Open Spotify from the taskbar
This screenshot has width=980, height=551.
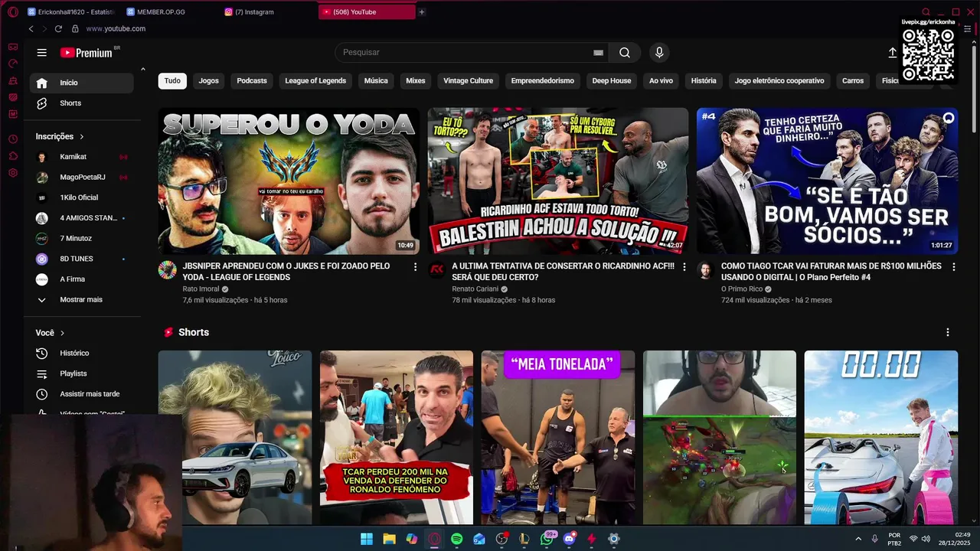[457, 539]
